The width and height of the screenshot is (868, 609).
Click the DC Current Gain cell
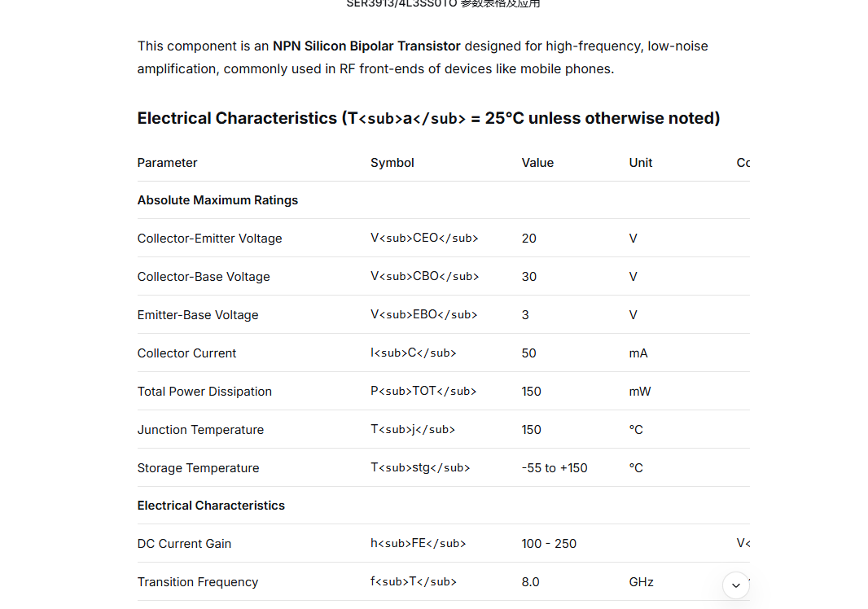coord(184,544)
